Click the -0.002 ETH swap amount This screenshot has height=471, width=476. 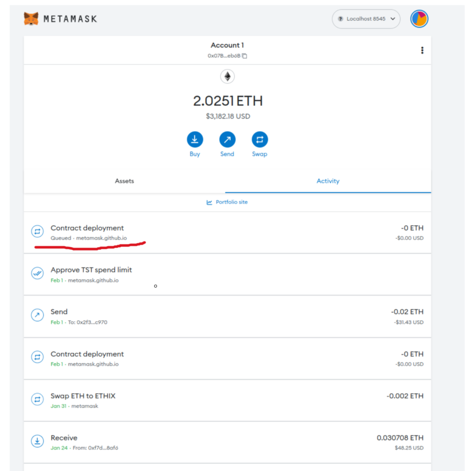pos(405,396)
